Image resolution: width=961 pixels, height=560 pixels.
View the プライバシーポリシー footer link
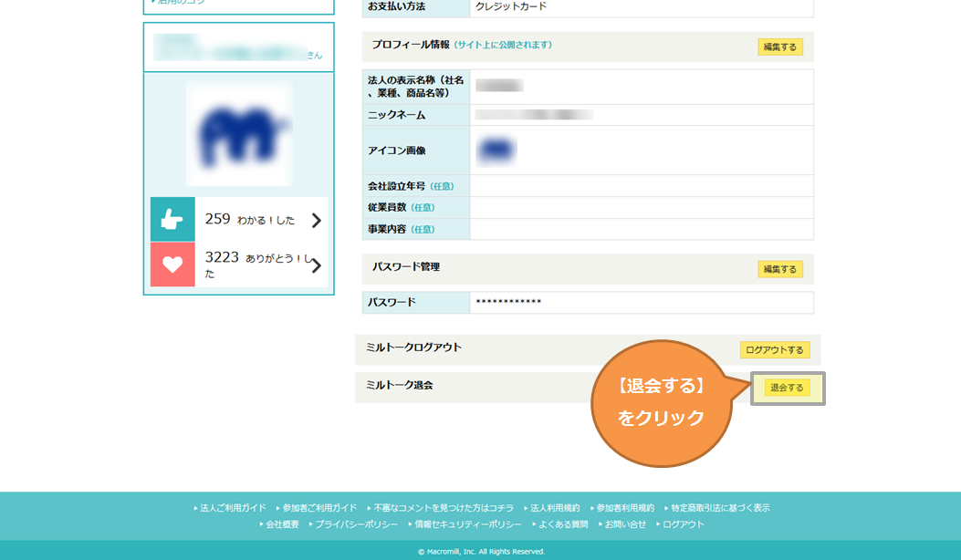tap(356, 524)
